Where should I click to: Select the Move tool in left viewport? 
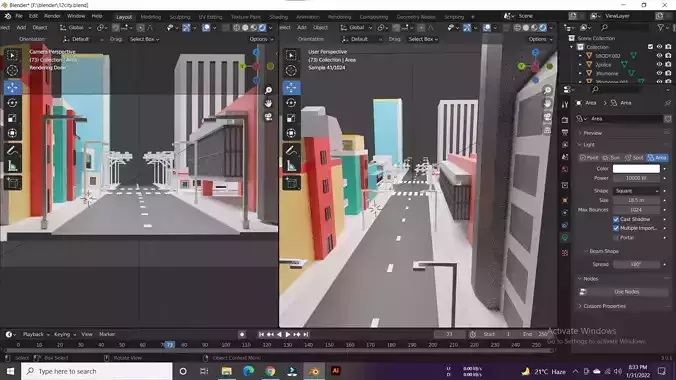pos(12,88)
